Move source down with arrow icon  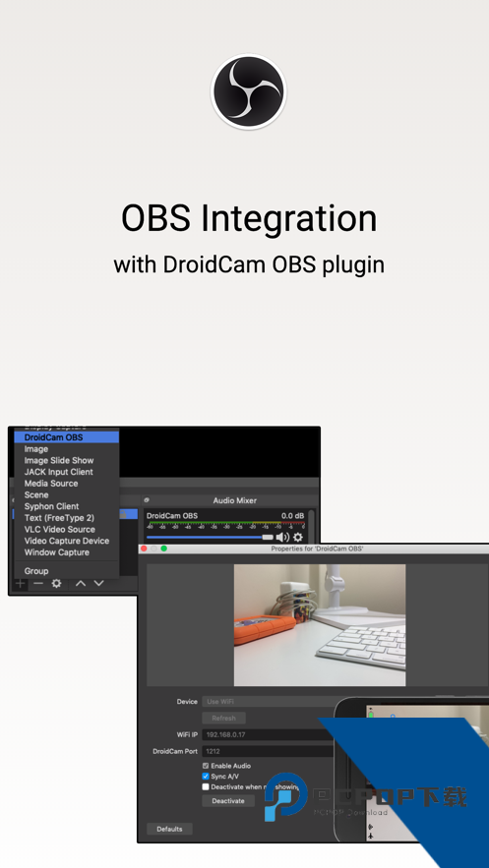point(98,583)
